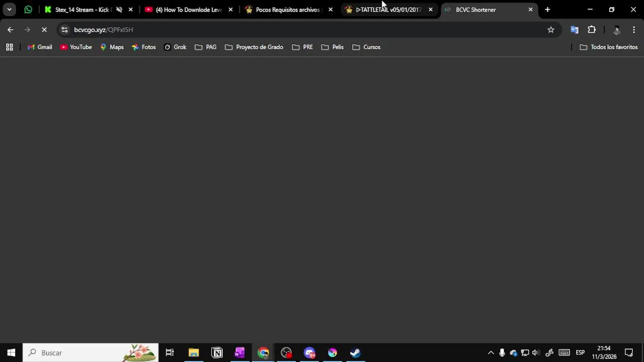644x362 pixels.
Task: Close the Pocos Requisitos archivos tab
Action: [x=331, y=10]
